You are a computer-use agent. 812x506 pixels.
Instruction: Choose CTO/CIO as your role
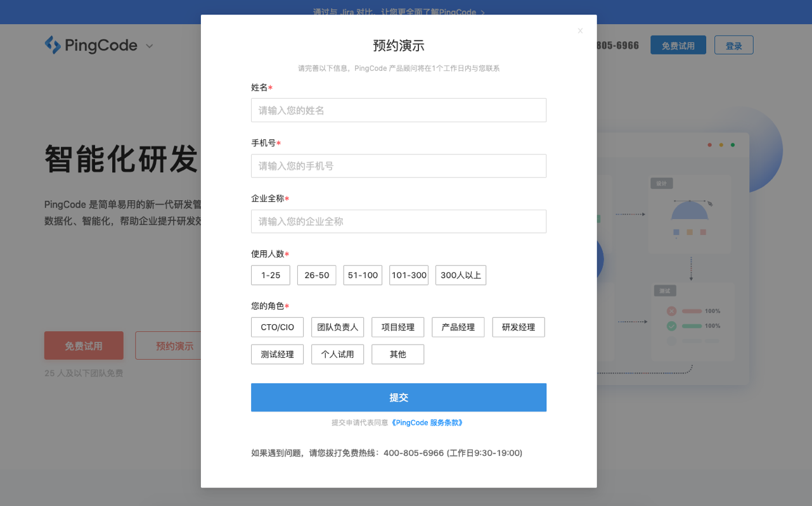(278, 327)
